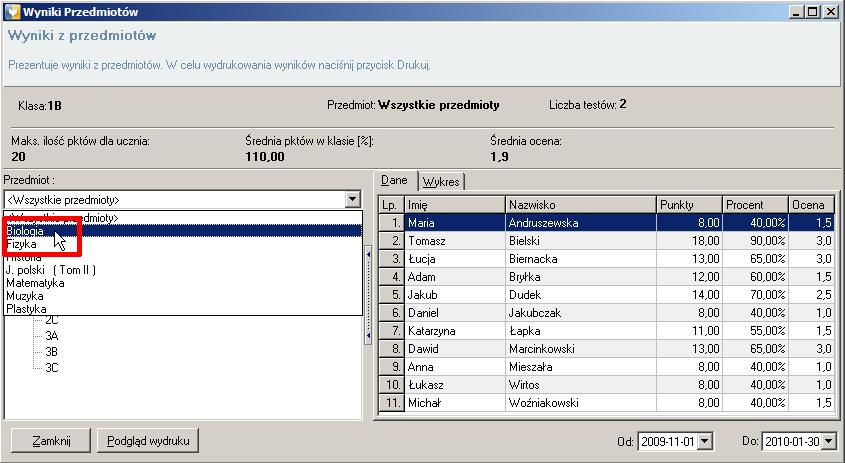The image size is (845, 463).
Task: Choose J. polski ( Tom II ) subject
Action: (183, 270)
